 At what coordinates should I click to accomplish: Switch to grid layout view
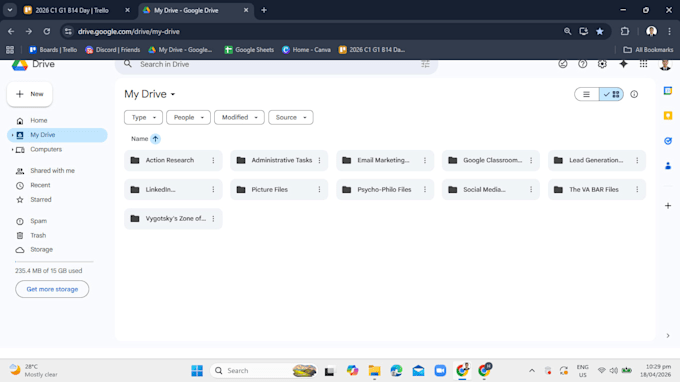[x=611, y=94]
